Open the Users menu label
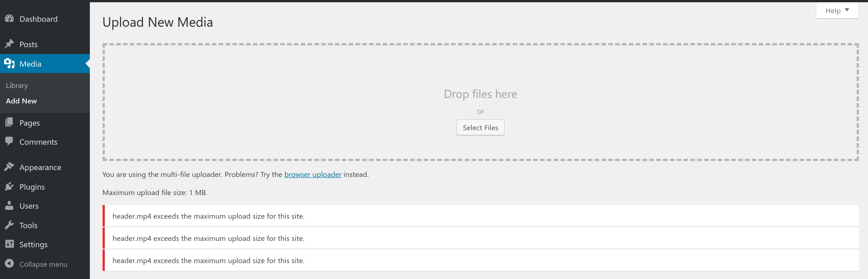Screen dimensions: 868x279 [x=29, y=206]
